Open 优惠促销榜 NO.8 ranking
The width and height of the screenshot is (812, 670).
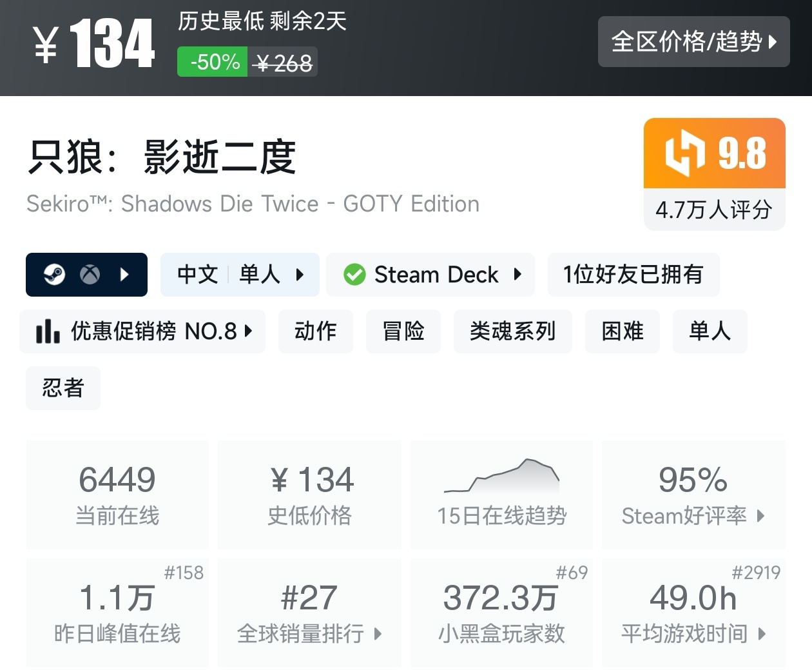142,331
